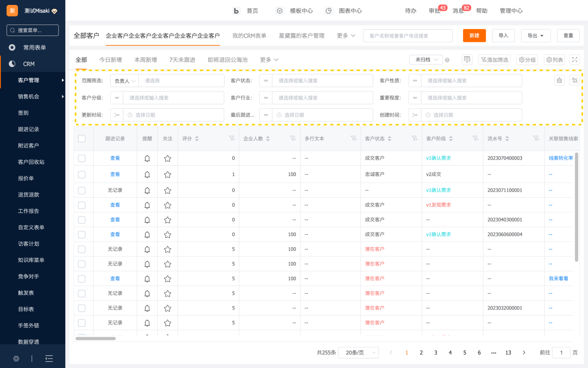
Task: Expand the 更多 dropdown in form tabs row
Action: 346,36
